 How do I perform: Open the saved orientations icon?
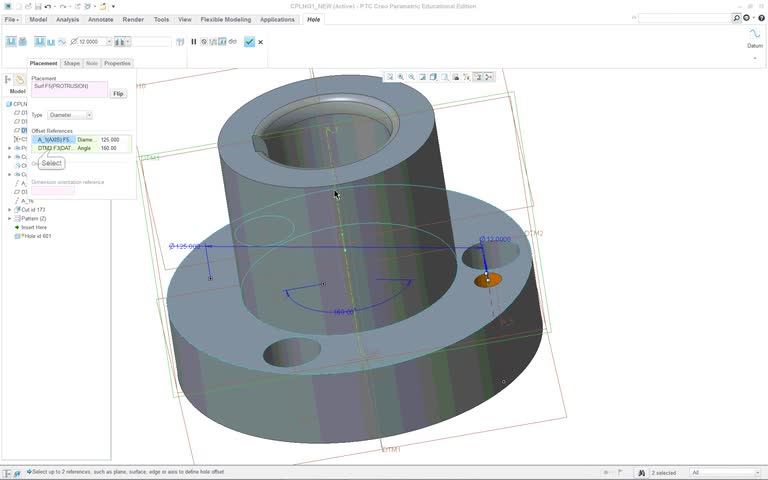point(444,77)
